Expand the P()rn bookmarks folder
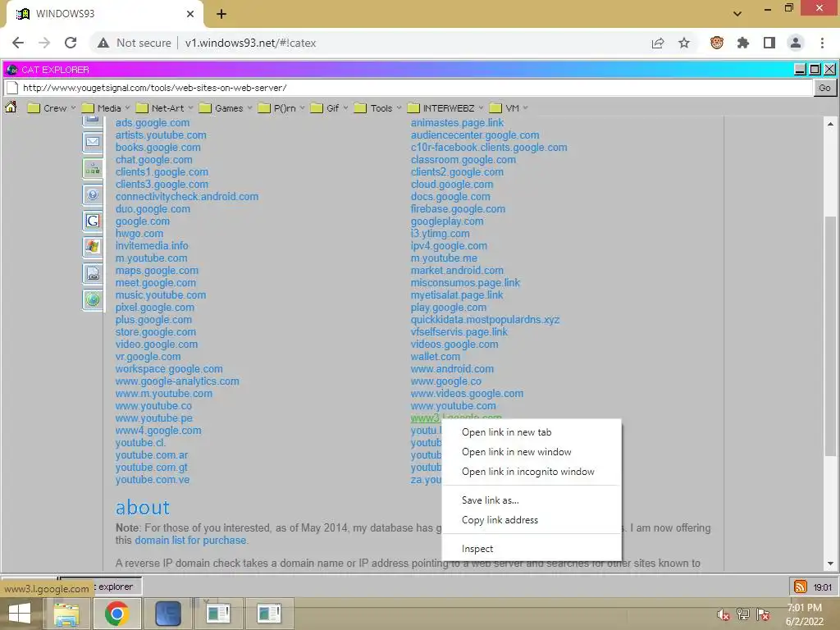 tap(282, 108)
